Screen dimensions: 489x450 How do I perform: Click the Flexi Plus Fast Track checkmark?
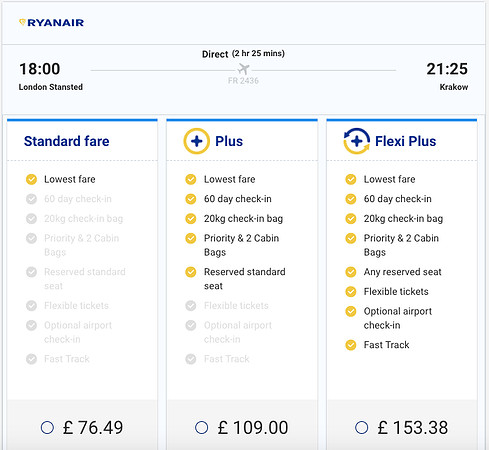click(x=351, y=345)
